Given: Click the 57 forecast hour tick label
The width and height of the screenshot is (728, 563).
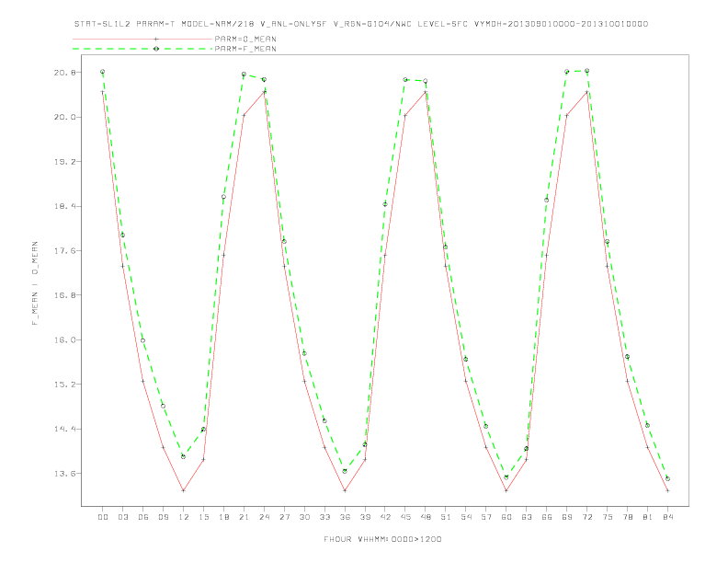Looking at the screenshot, I should tap(486, 517).
